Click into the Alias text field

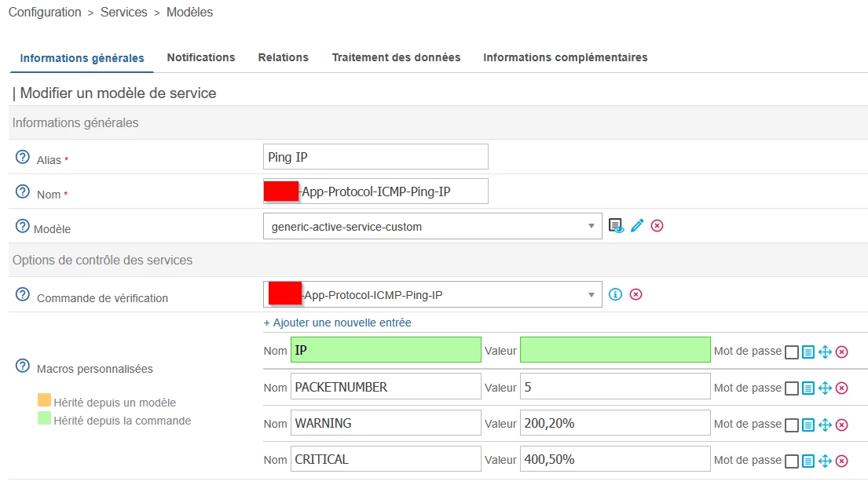pos(375,157)
